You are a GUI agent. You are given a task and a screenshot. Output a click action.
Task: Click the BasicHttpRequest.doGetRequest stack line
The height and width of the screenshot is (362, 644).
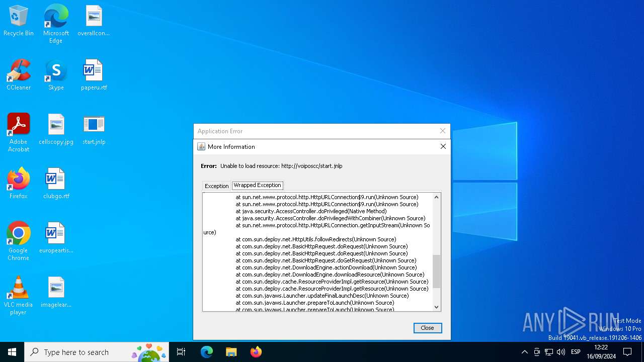point(326,260)
